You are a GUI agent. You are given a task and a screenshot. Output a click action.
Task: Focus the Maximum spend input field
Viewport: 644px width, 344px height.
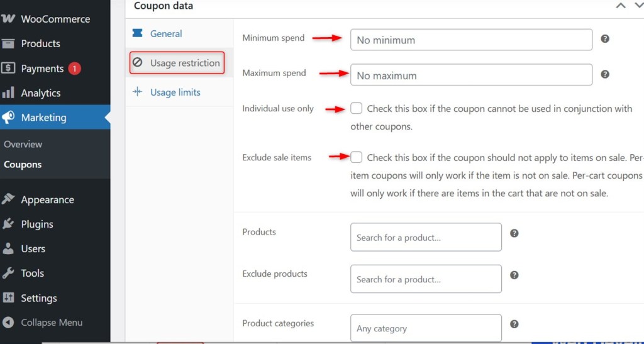pyautogui.click(x=471, y=75)
